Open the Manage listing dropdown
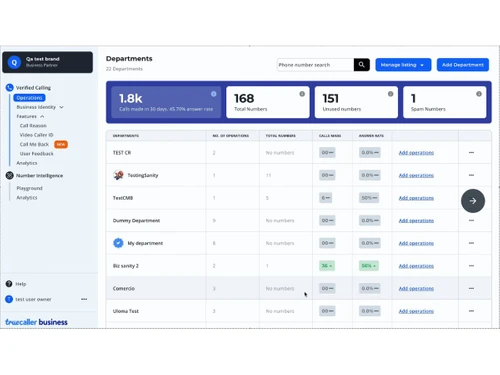Viewport: 500px width, 375px height. pos(403,65)
